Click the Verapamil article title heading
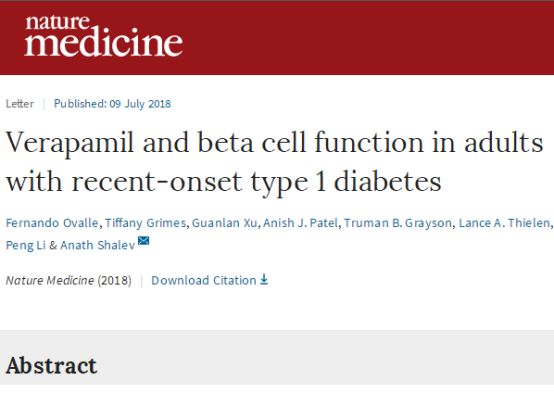554x393 pixels. pyautogui.click(x=275, y=162)
